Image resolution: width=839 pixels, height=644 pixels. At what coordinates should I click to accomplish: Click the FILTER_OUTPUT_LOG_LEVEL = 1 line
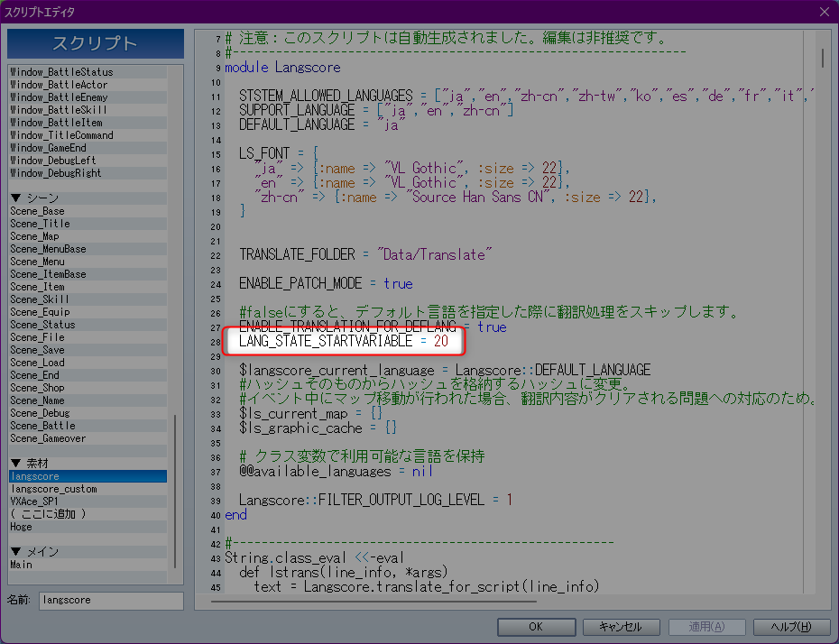point(375,500)
